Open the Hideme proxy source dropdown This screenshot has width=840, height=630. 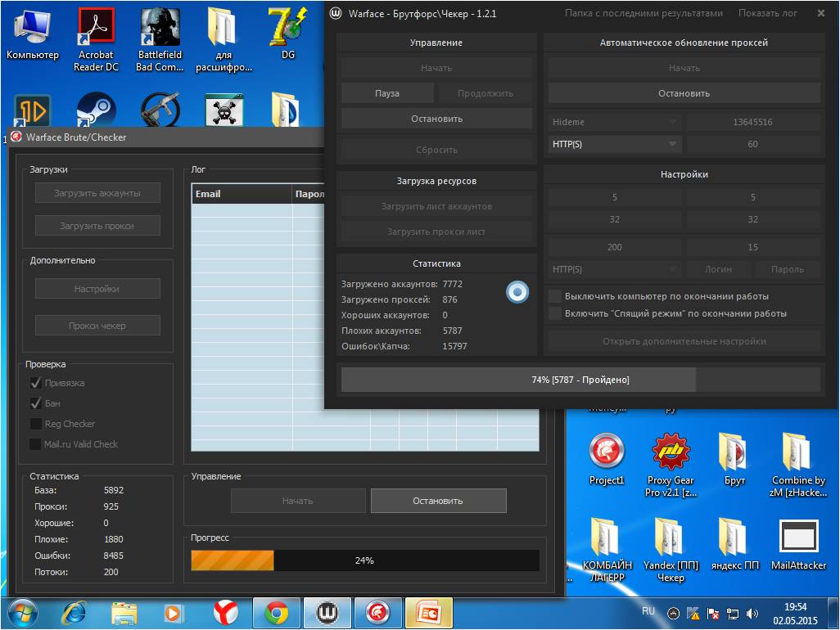[x=616, y=122]
